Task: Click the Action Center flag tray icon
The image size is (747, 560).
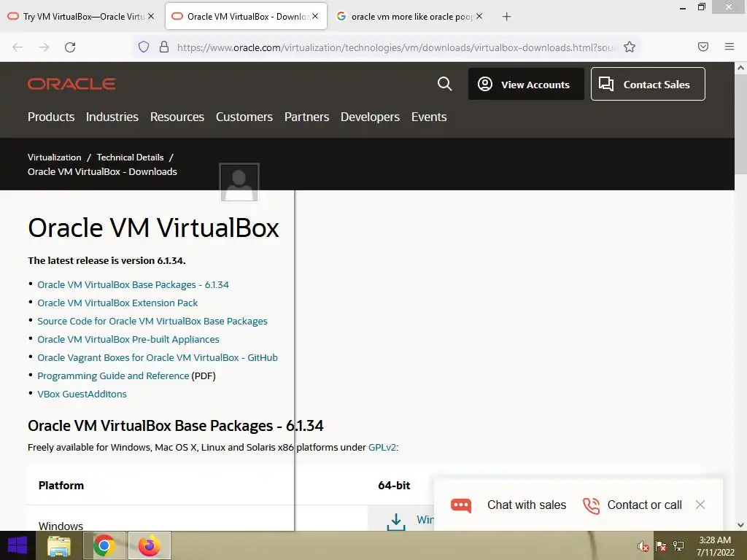Action: (x=661, y=546)
